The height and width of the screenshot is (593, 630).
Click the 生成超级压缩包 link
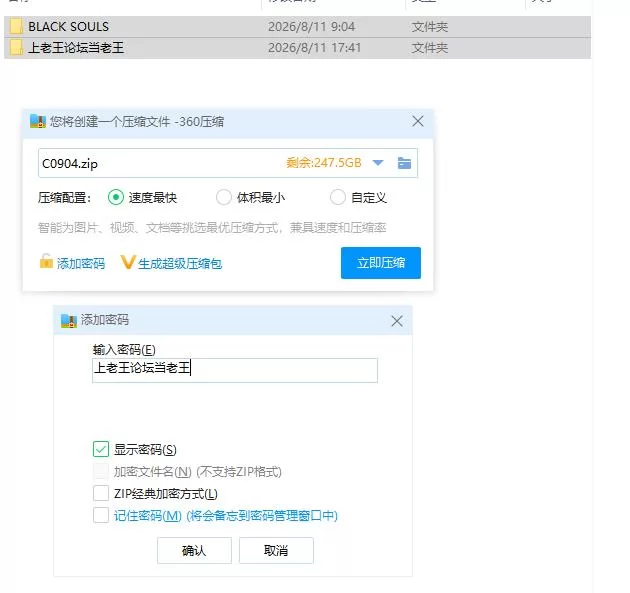(x=180, y=264)
